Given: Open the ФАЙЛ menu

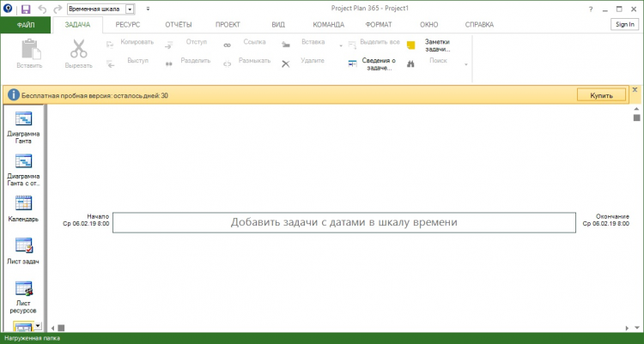Looking at the screenshot, I should tap(26, 25).
